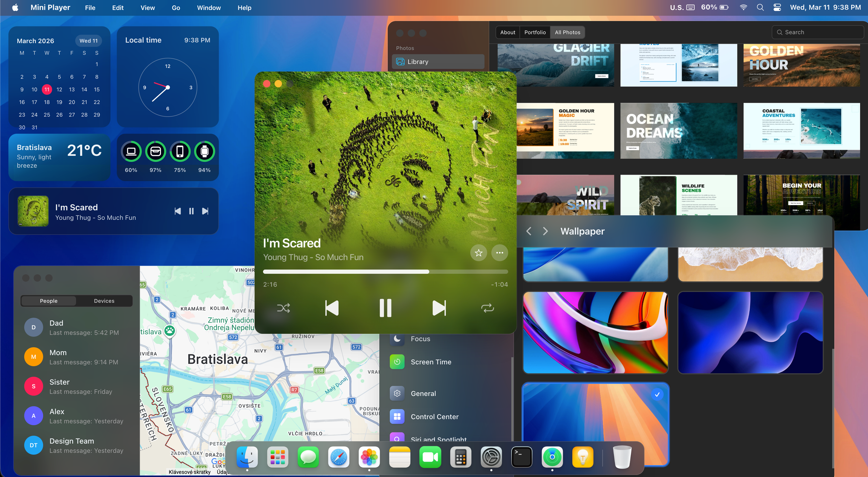Choose the sandy beach wallpaper
Image resolution: width=868 pixels, height=477 pixels.
tap(750, 264)
